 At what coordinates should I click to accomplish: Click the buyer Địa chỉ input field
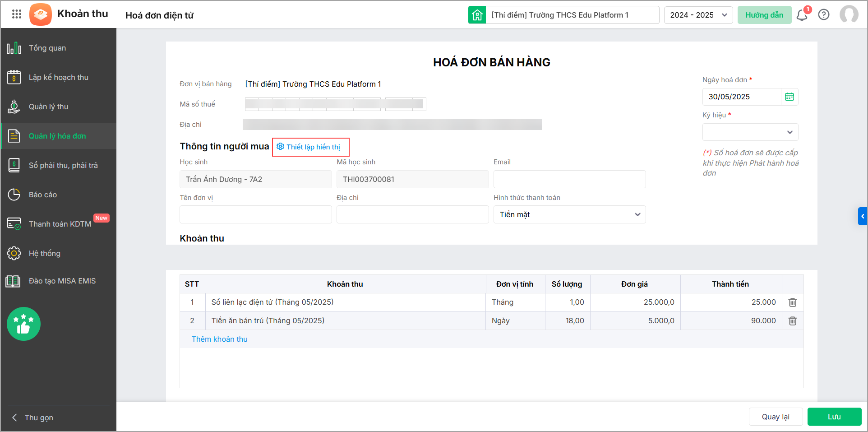(412, 214)
